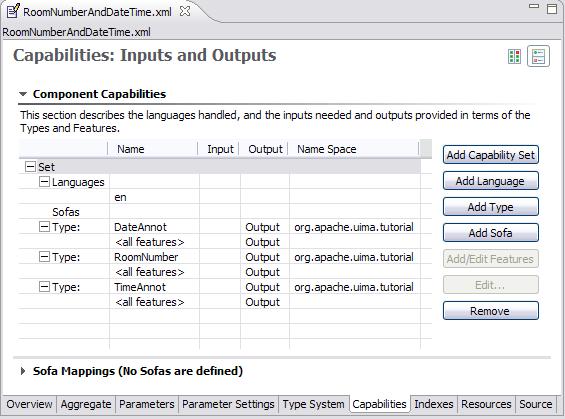Select <all features> under DateAnnot
565x419 pixels.
[150, 242]
